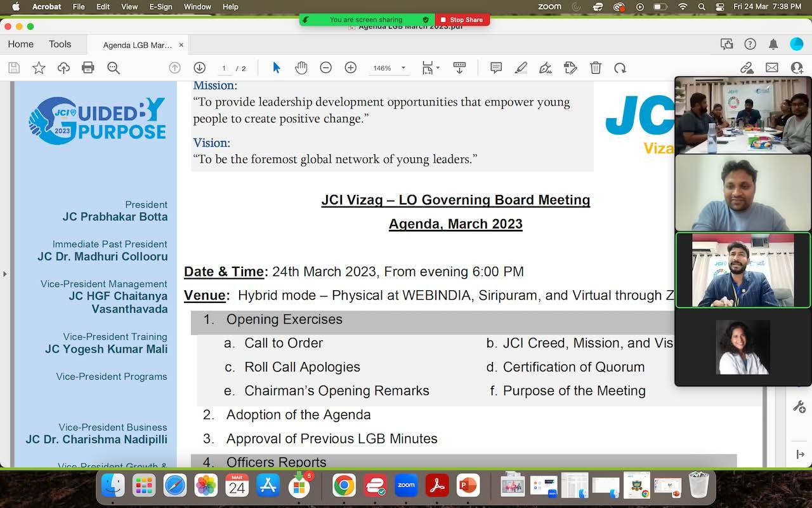Save the document with the floppy disk icon
812x508 pixels.
[14, 68]
